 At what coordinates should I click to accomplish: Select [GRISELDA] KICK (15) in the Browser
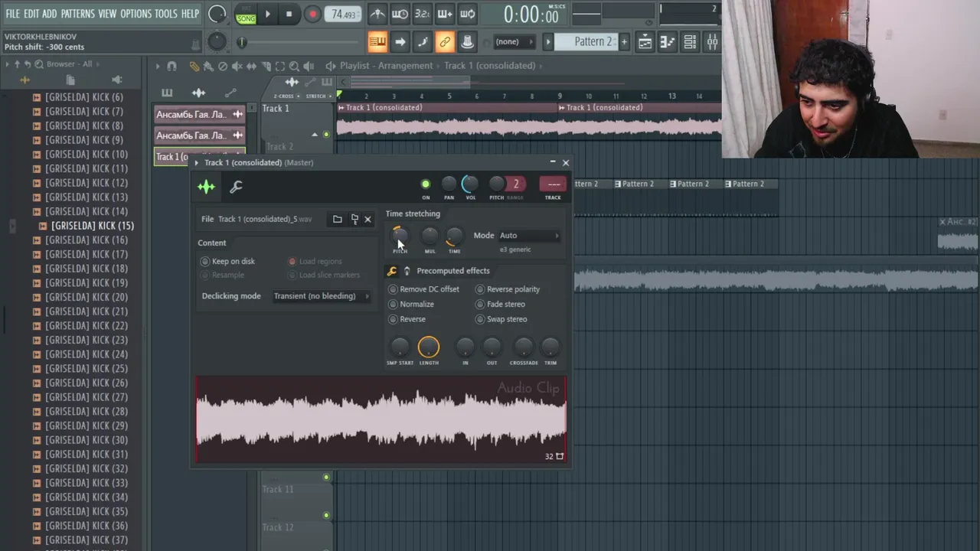click(x=93, y=226)
